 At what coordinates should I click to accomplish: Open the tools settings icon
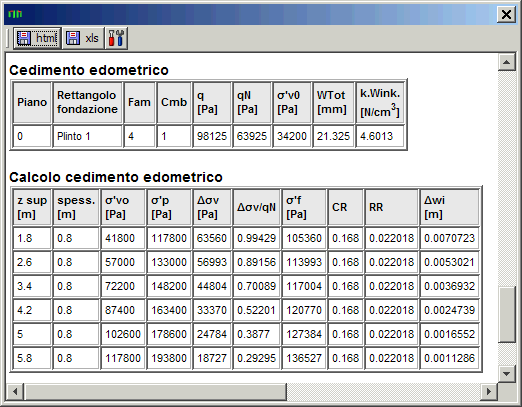pyautogui.click(x=116, y=38)
